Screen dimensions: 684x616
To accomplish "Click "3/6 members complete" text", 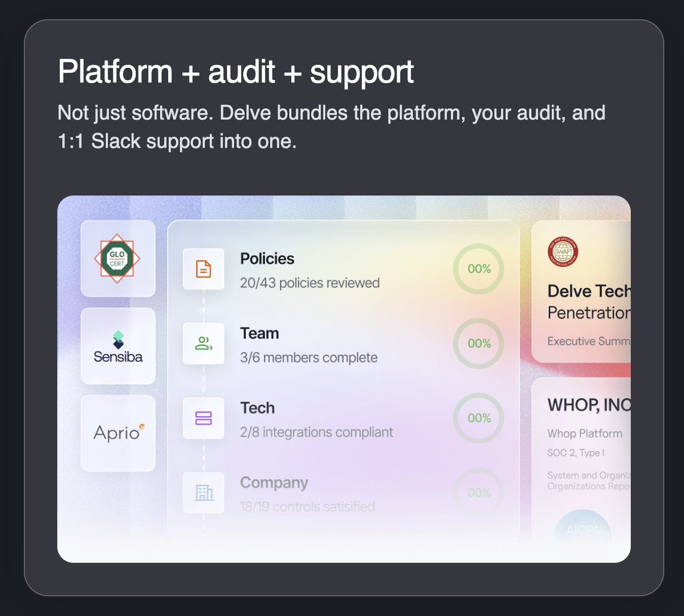I will click(x=308, y=358).
